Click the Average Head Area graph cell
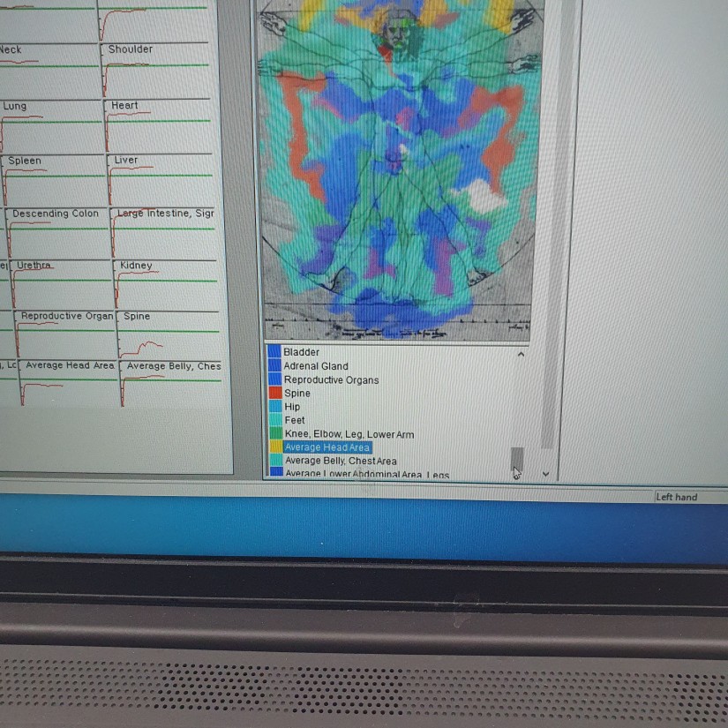This screenshot has width=728, height=728. [68, 385]
